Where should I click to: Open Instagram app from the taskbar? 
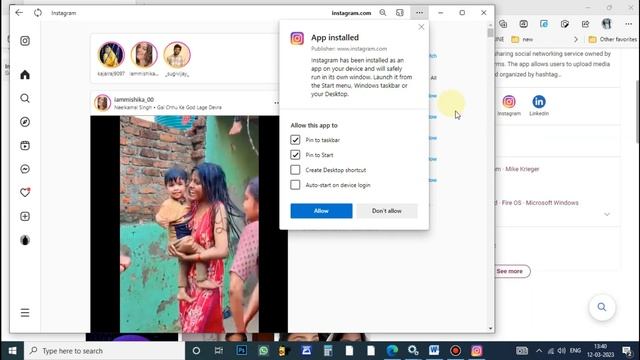[x=476, y=351]
